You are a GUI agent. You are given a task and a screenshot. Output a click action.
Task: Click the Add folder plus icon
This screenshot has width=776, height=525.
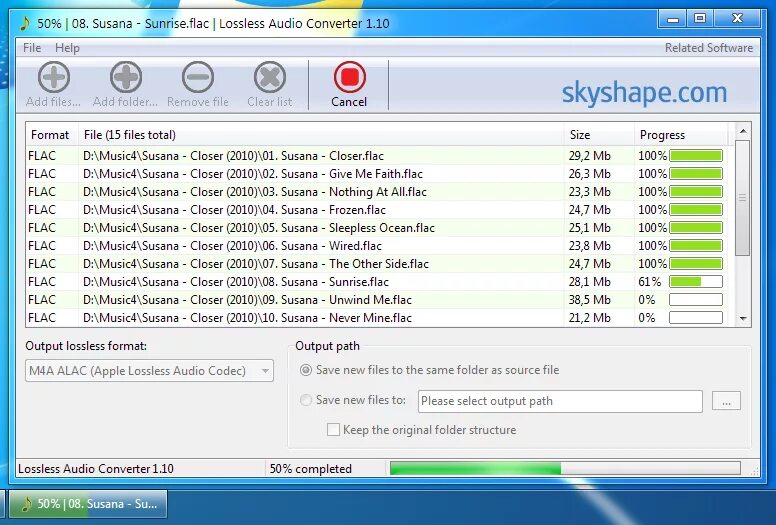(x=126, y=77)
